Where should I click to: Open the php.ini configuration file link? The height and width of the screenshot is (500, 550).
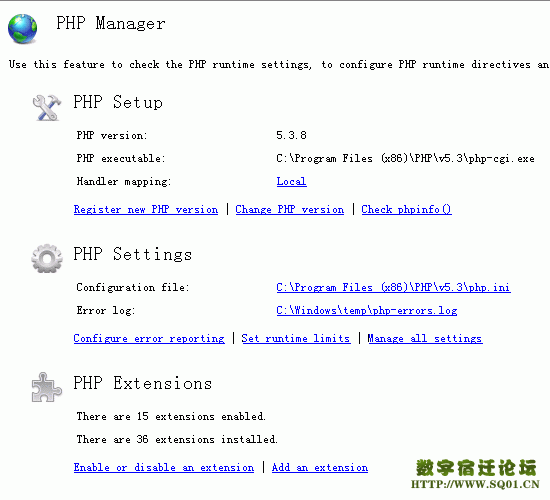tap(393, 287)
